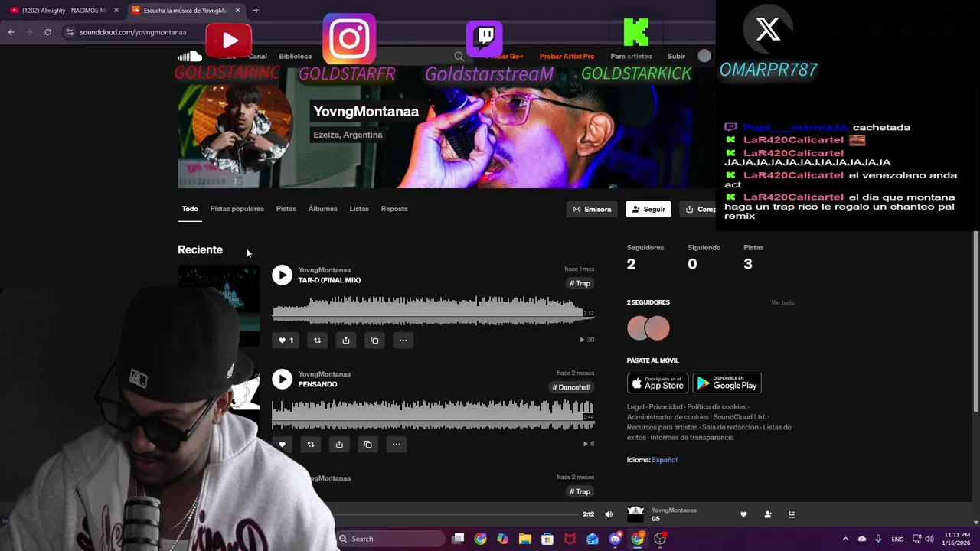The image size is (980, 551).
Task: Open Discord from the taskbar
Action: pos(615,539)
